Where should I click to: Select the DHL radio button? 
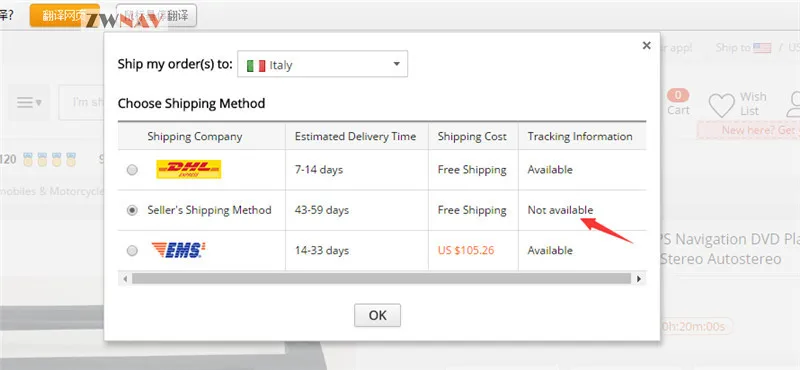click(x=132, y=170)
